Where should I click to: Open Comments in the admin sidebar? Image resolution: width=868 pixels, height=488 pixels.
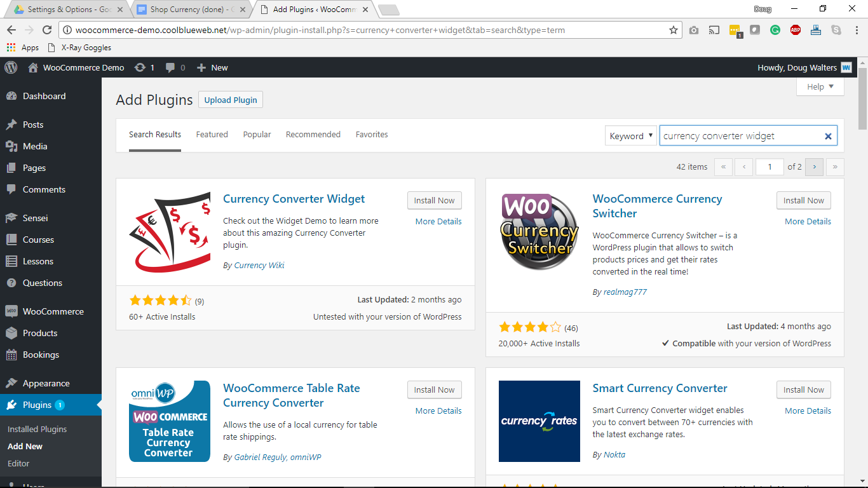44,189
